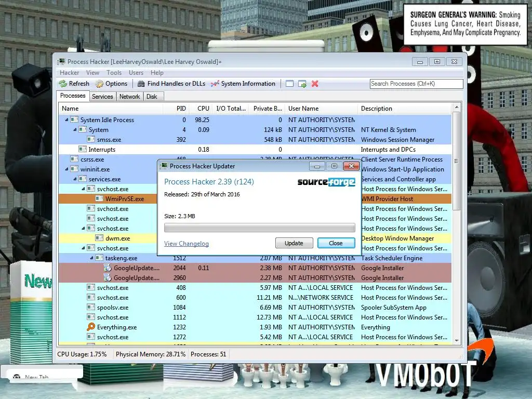Open the Users menu
This screenshot has width=532, height=399.
click(x=136, y=73)
